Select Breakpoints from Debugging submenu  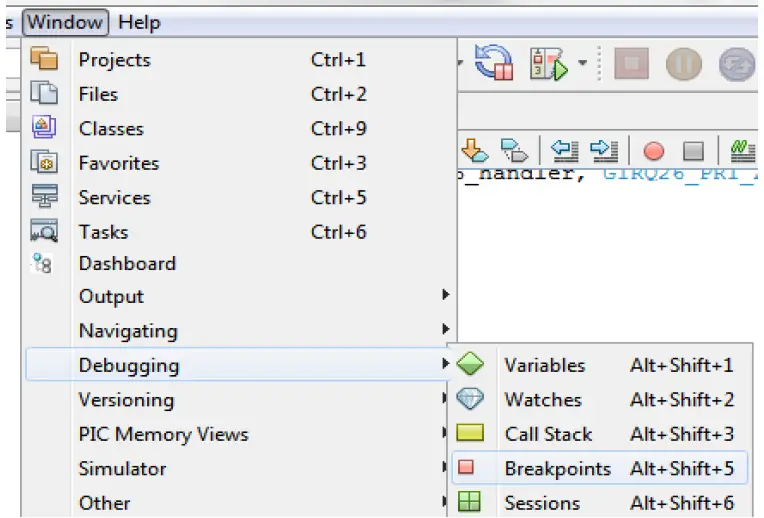557,469
